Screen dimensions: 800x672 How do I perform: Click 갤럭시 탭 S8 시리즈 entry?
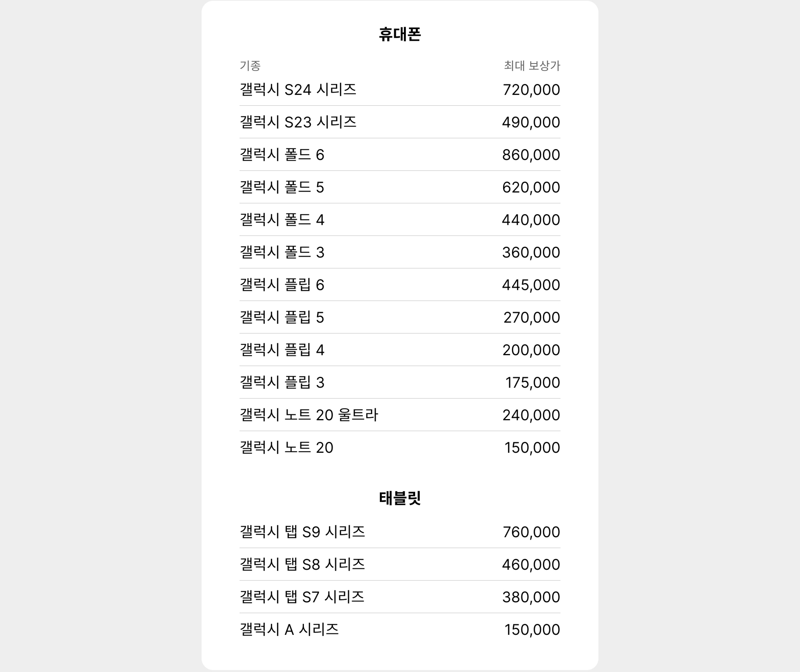pos(400,564)
